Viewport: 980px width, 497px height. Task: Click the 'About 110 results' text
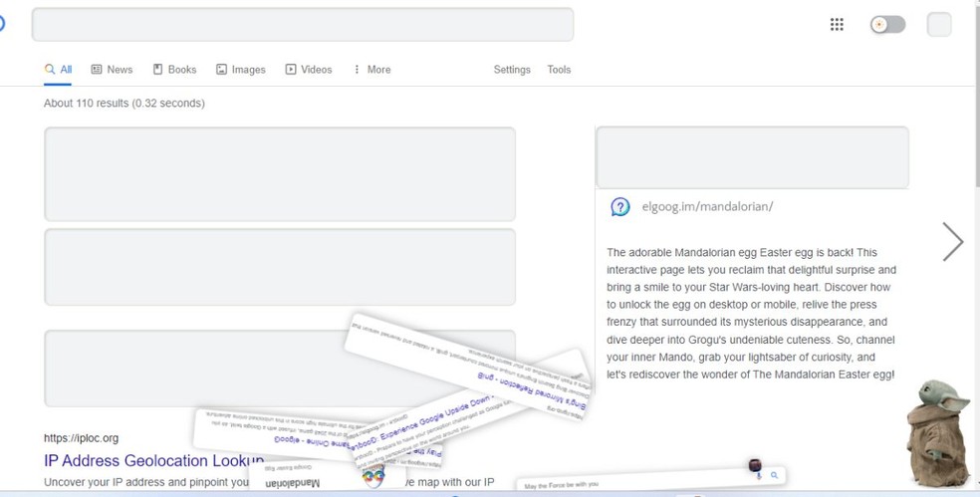123,104
